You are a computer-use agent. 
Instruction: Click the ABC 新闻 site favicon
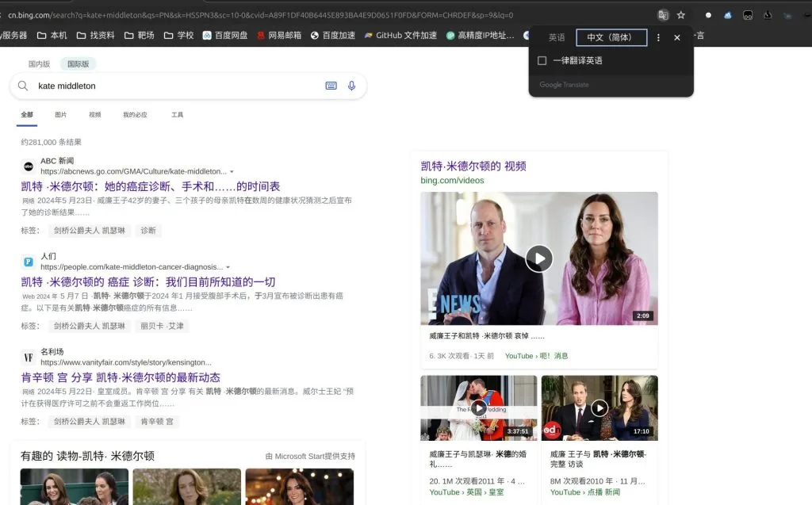pos(29,166)
